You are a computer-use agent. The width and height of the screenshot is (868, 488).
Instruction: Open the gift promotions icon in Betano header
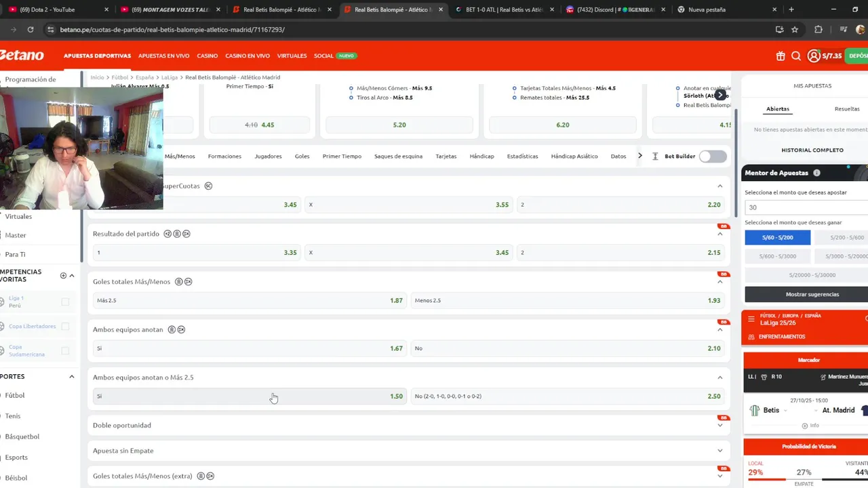781,56
